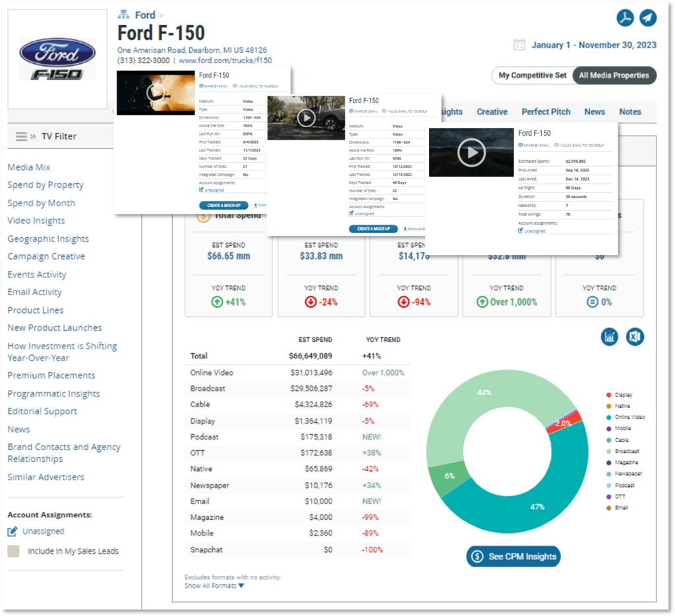Click the sidebar News link

pos(18,430)
